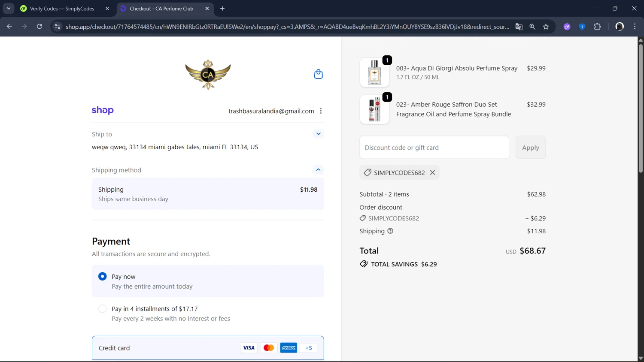The width and height of the screenshot is (644, 362).
Task: Click the email trashbasuralandia@gmail.com
Action: (271, 111)
